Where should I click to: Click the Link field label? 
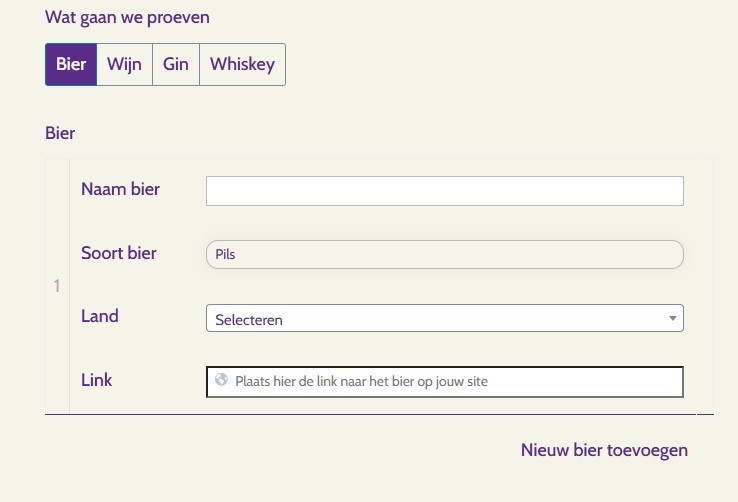pyautogui.click(x=97, y=380)
